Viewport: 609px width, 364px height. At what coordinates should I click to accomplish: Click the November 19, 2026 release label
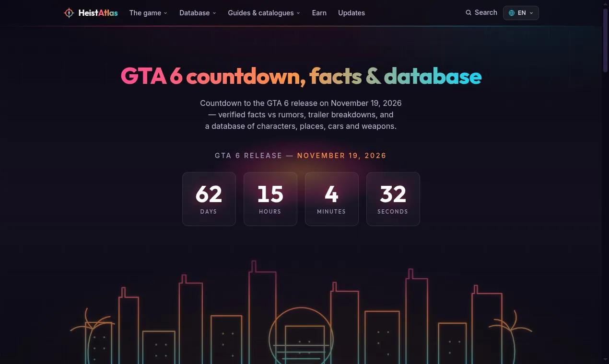342,156
